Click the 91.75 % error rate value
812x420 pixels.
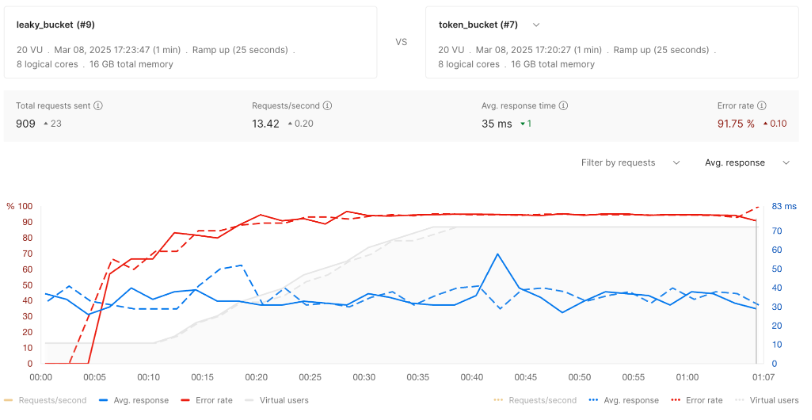pyautogui.click(x=738, y=123)
